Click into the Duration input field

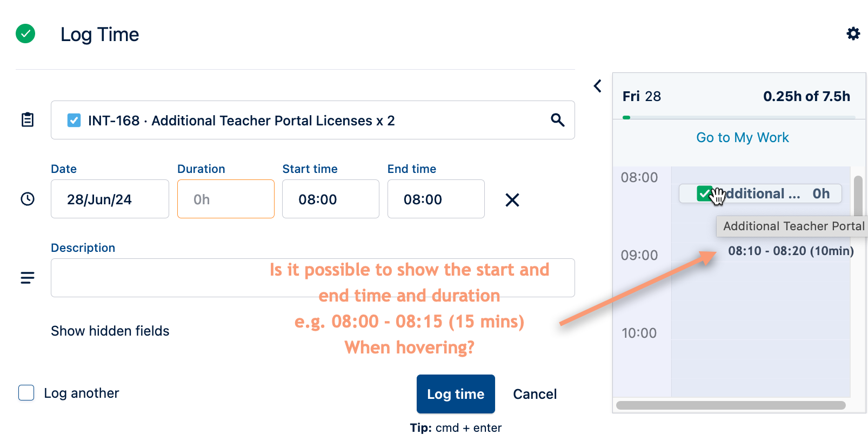(x=226, y=199)
